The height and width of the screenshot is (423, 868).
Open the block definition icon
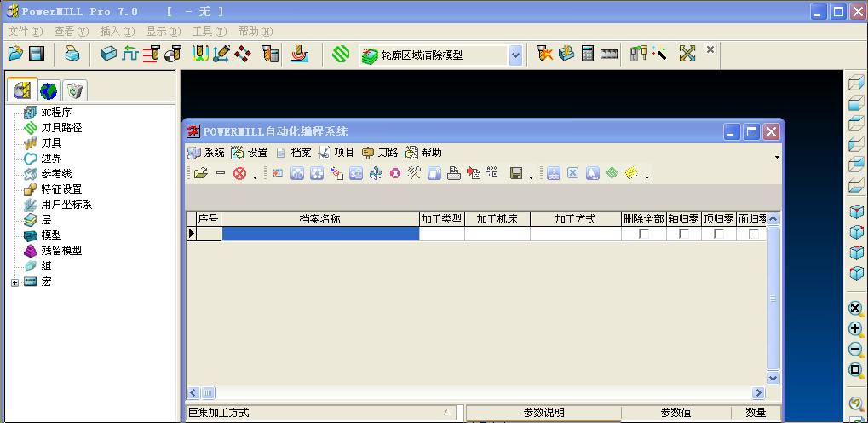tap(108, 54)
